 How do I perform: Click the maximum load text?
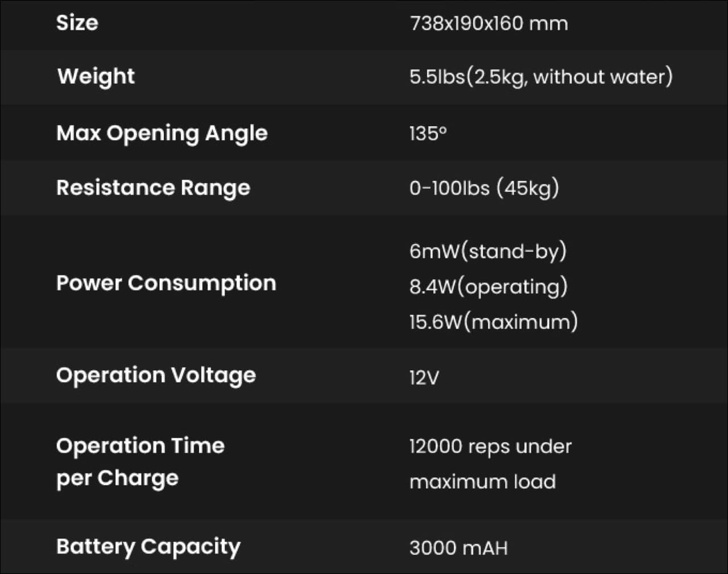point(482,482)
